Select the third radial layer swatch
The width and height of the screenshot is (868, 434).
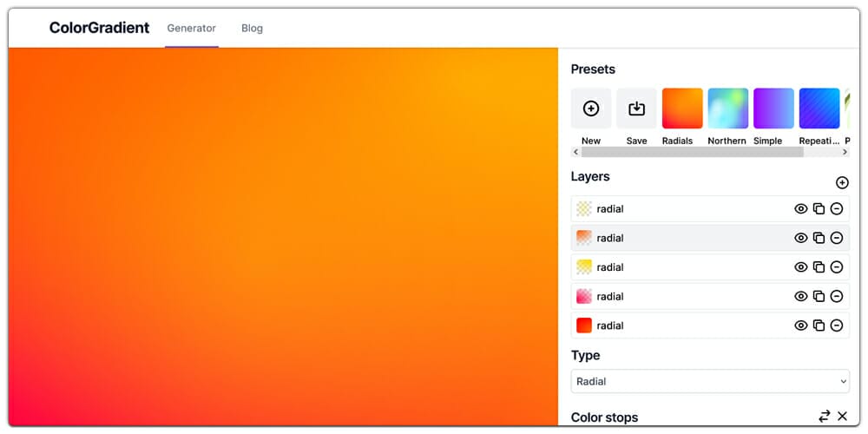coord(584,267)
